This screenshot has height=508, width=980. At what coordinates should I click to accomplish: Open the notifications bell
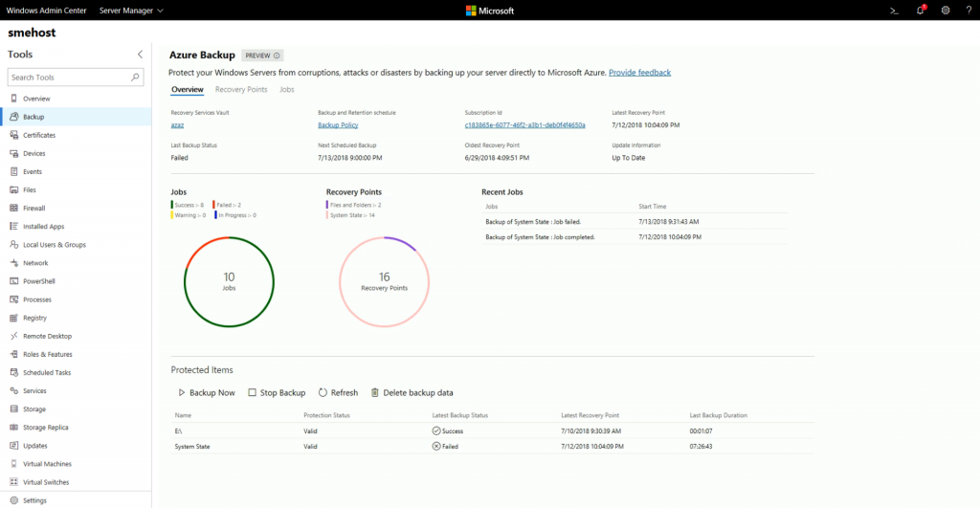[920, 11]
